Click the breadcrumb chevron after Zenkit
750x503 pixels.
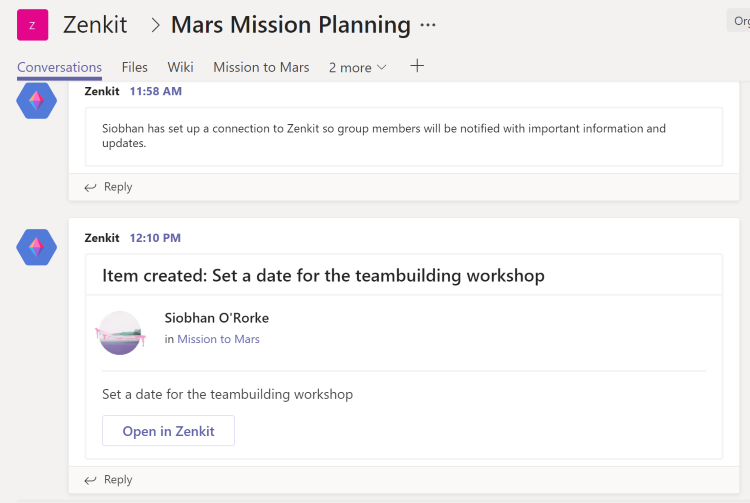[x=155, y=25]
